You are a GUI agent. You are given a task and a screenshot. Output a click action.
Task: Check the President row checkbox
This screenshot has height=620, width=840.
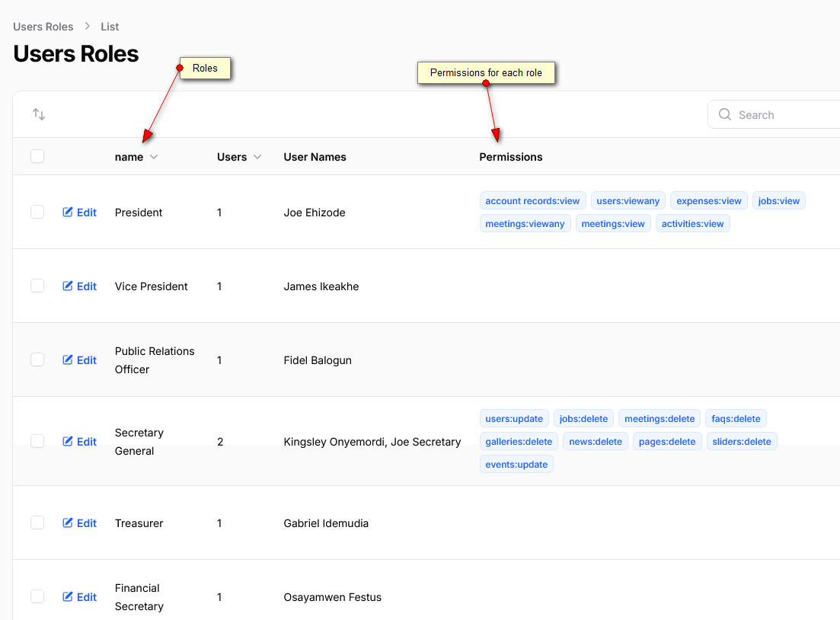[x=37, y=212]
